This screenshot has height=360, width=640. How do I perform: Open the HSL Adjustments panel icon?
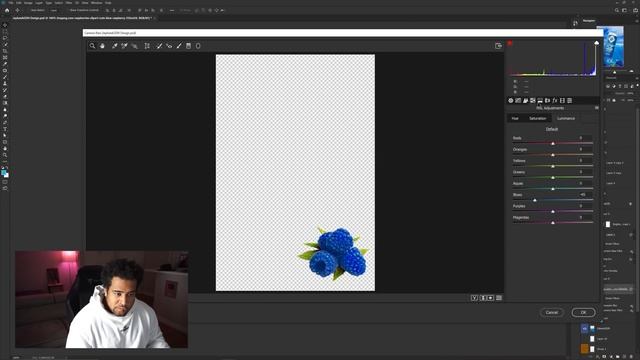pyautogui.click(x=533, y=100)
